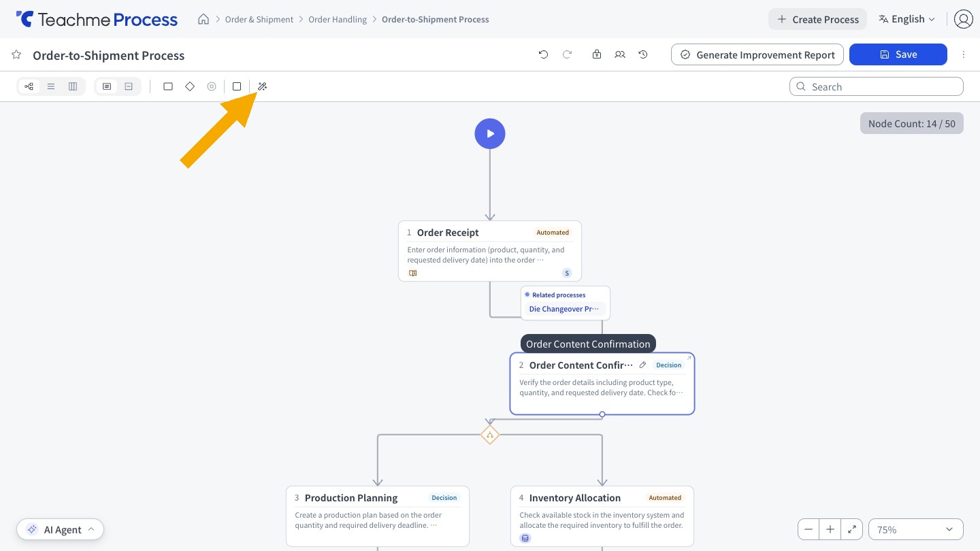Select the Production Planning node card
Screen dimensions: 980x551
378,516
